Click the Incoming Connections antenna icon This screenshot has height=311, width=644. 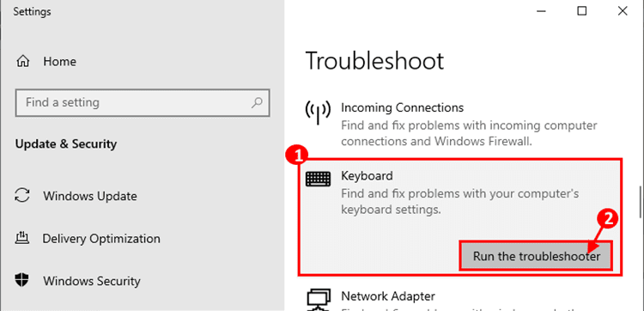[318, 113]
